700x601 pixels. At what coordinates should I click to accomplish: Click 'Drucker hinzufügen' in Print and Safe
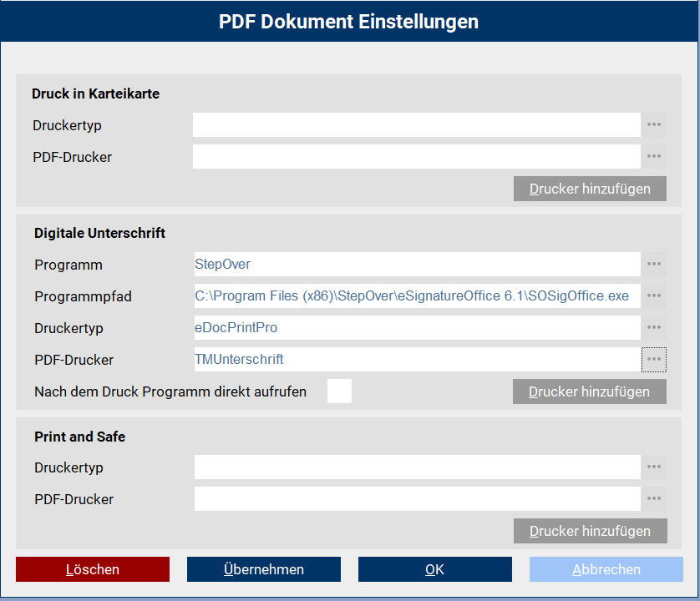pyautogui.click(x=590, y=531)
